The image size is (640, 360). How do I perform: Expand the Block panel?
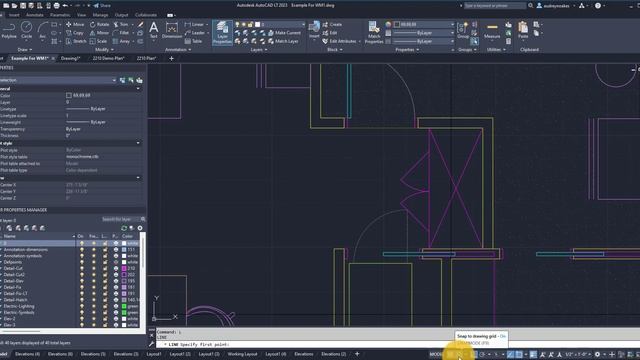pyautogui.click(x=335, y=50)
